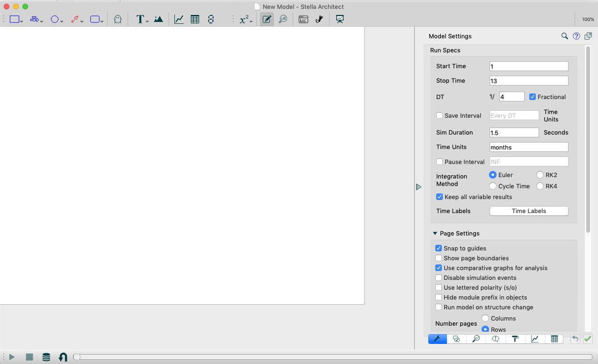Select RK4 integration method

coord(540,186)
